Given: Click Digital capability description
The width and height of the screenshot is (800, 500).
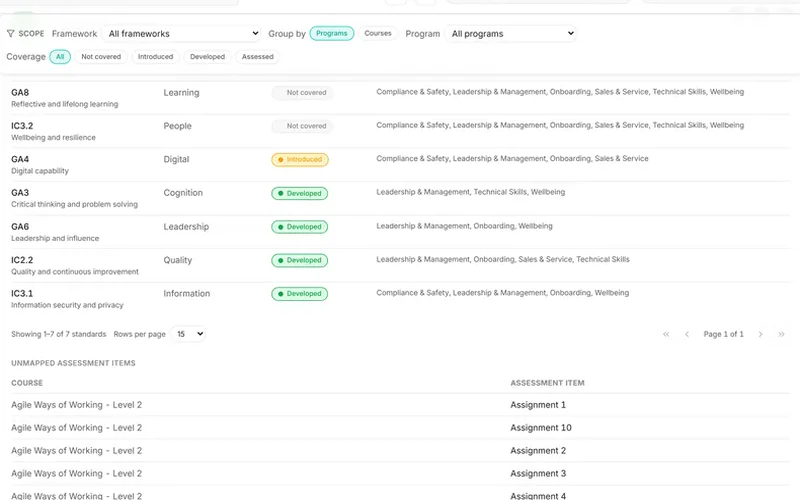Looking at the screenshot, I should (40, 171).
